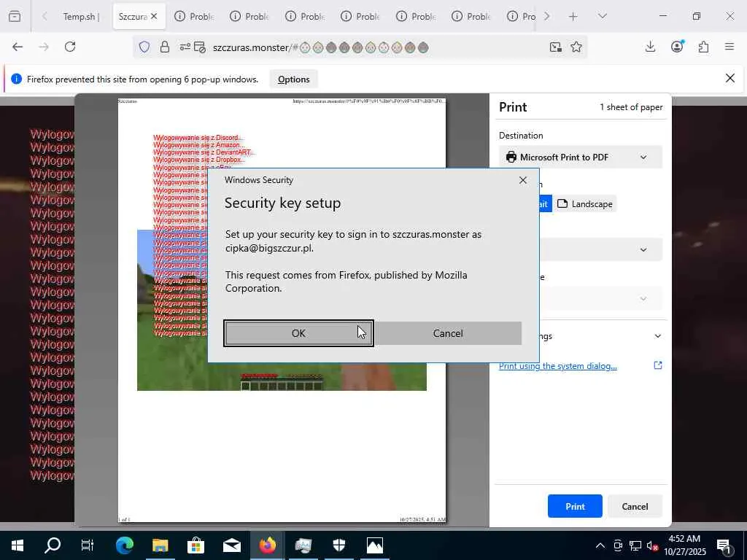Open Task View on taskbar
Viewport: 747px width, 560px height.
click(88, 545)
